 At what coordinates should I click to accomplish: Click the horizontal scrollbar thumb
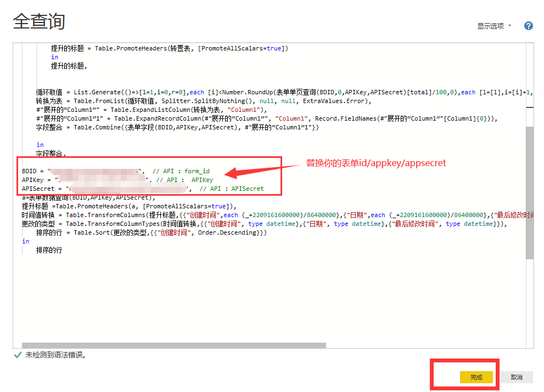[170, 345]
